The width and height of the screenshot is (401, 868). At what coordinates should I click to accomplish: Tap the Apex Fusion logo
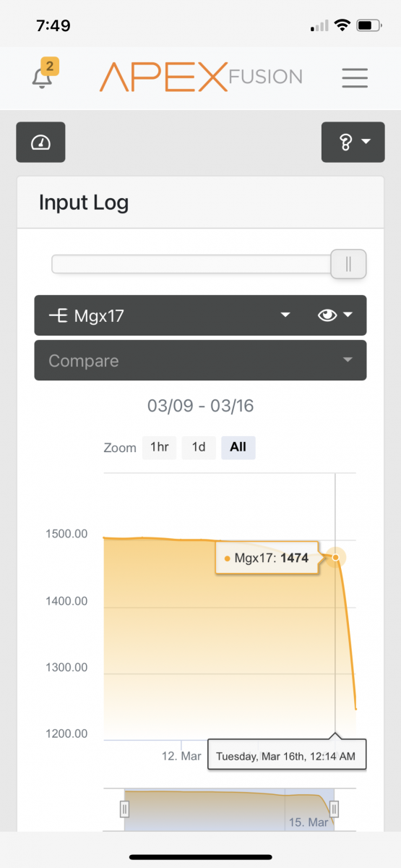click(x=201, y=77)
